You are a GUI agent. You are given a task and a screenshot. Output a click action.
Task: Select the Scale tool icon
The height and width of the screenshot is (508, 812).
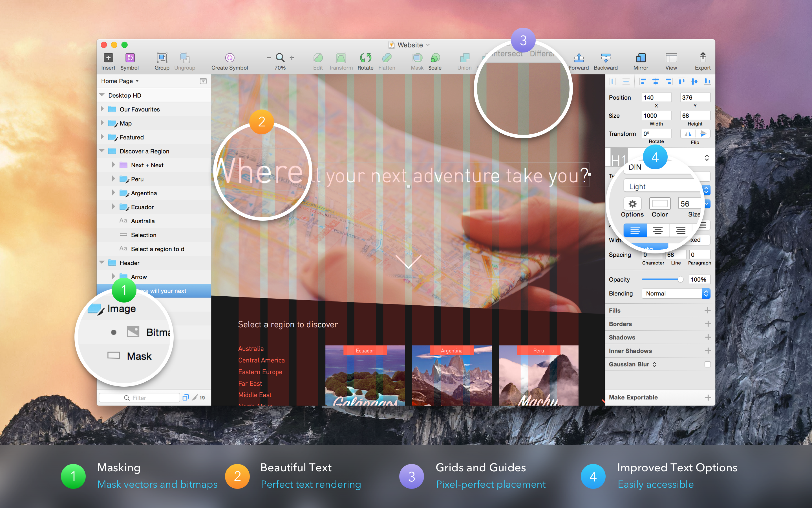435,58
